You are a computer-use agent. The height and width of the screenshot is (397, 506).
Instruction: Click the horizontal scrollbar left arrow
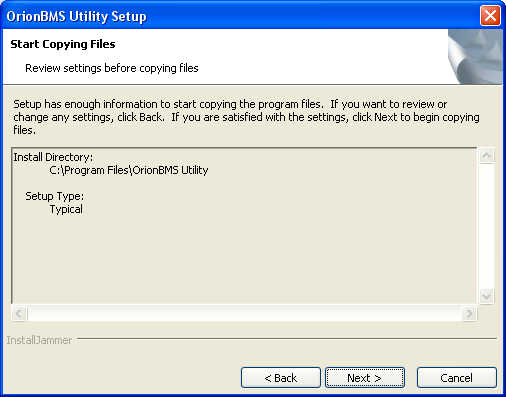[x=19, y=313]
